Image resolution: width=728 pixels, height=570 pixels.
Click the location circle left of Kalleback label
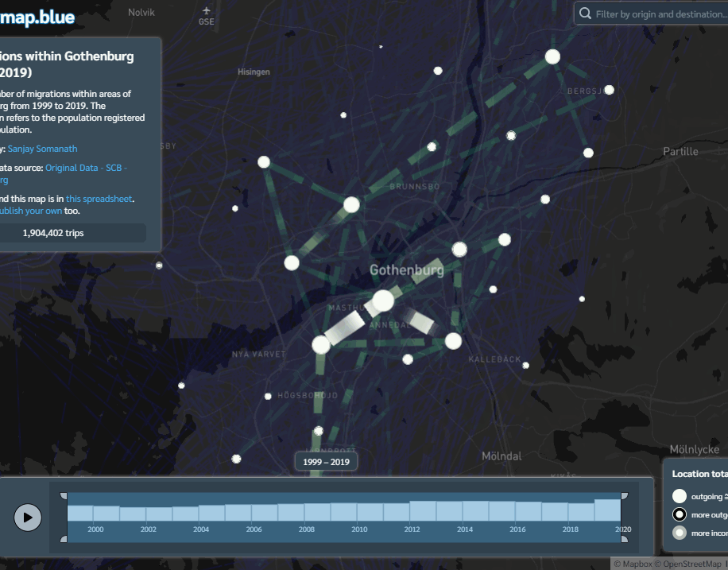pos(453,341)
